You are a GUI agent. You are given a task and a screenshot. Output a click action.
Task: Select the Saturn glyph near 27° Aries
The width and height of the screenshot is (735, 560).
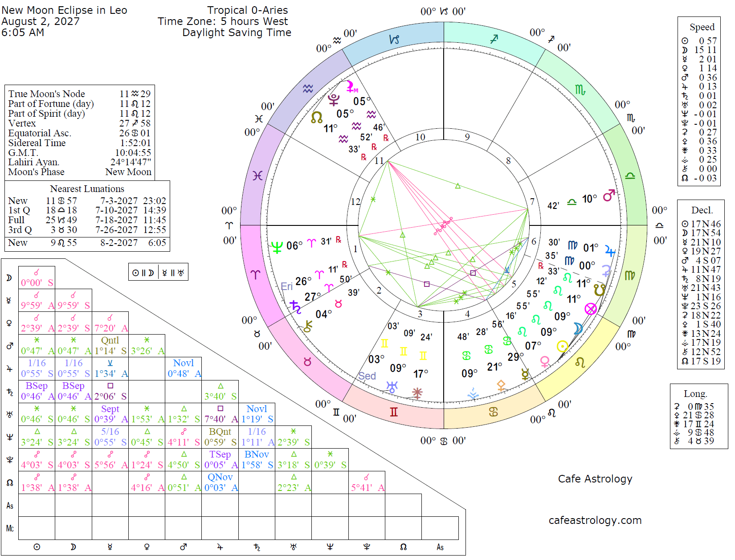295,307
